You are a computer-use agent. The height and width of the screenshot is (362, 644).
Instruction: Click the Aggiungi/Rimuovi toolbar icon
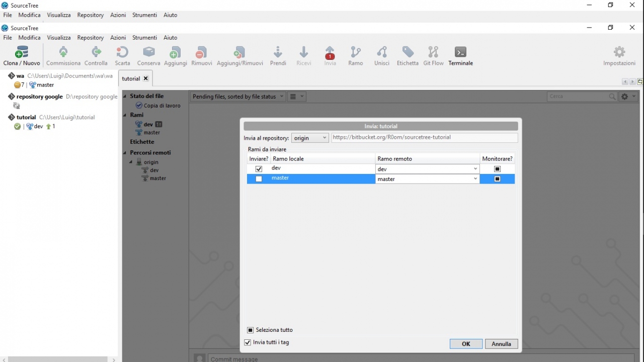tap(240, 52)
